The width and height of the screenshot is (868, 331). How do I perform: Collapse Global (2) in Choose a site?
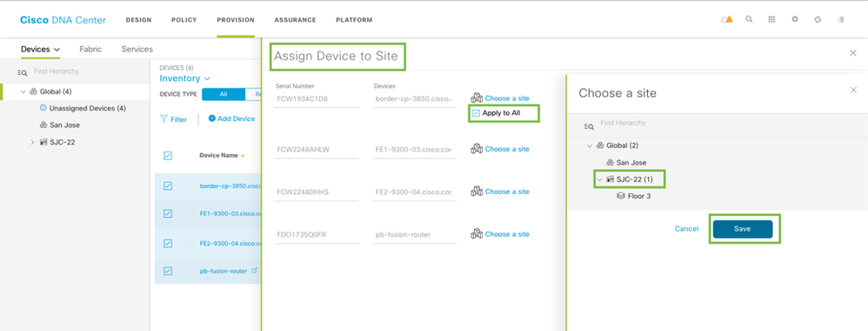coord(590,145)
